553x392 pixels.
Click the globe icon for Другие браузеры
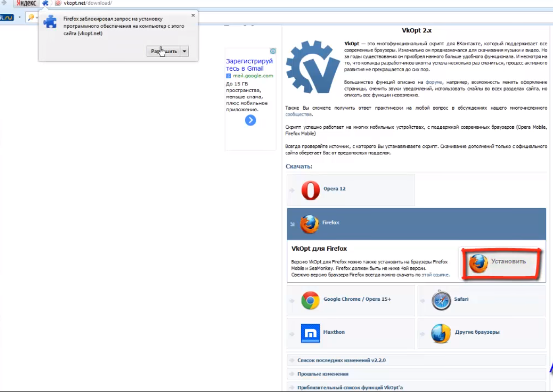pos(441,333)
